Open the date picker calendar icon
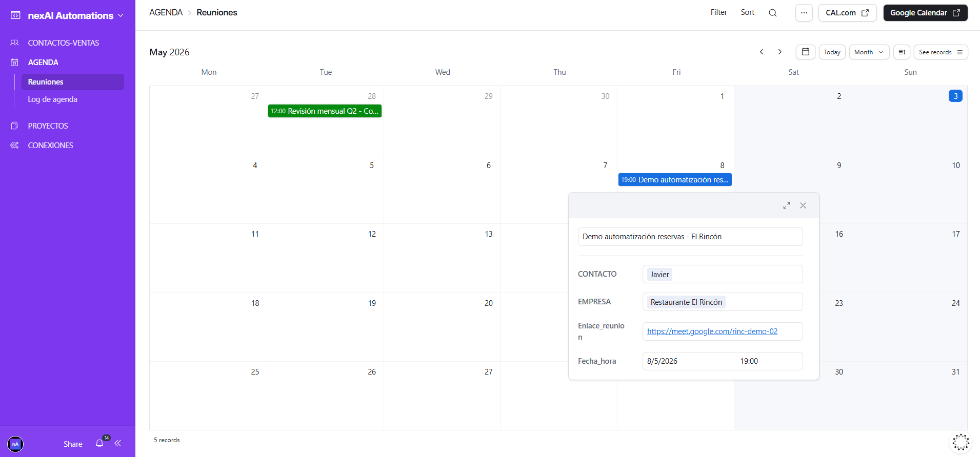Image resolution: width=980 pixels, height=457 pixels. click(x=805, y=52)
